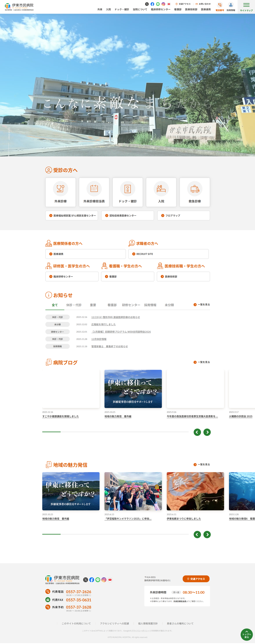This screenshot has width=255, height=644.
Task: Open 当院について in the top navigation
Action: click(x=140, y=9)
